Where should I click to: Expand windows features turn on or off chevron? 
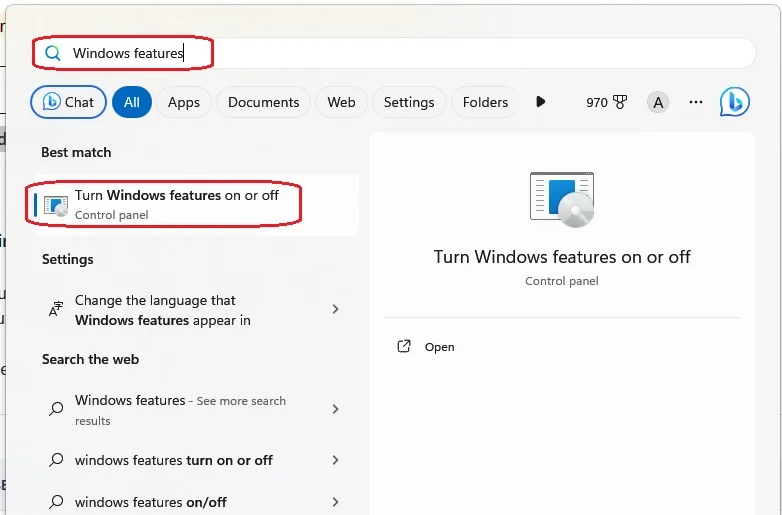coord(335,460)
